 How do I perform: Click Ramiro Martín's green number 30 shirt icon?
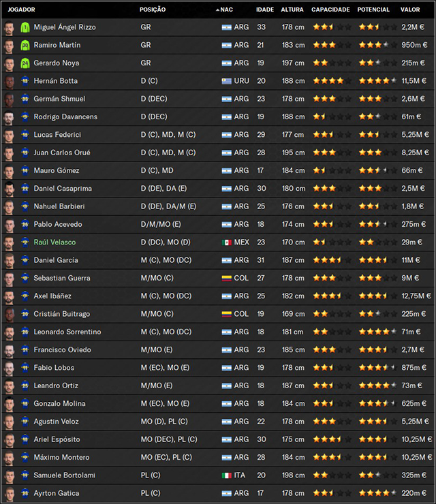[25, 46]
